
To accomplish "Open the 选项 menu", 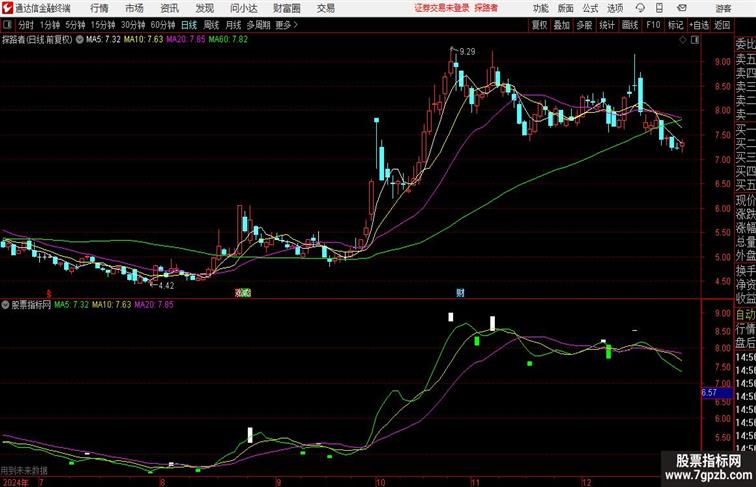I will click(615, 8).
